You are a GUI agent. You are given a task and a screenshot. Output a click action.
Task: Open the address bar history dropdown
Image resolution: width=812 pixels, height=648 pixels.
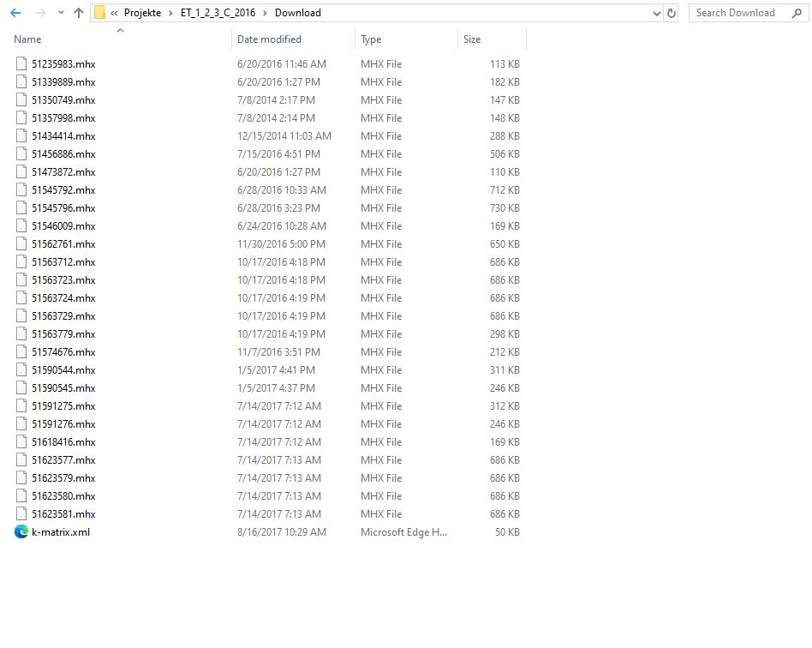click(x=657, y=14)
